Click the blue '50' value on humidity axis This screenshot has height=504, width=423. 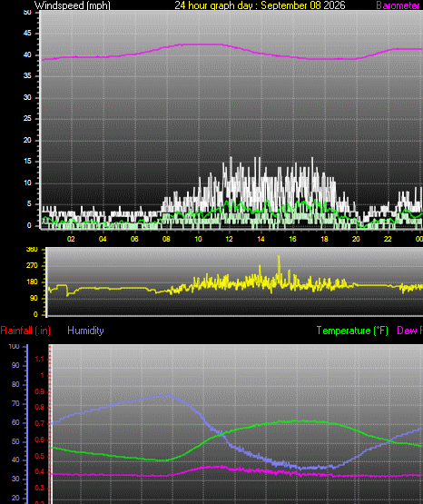click(x=15, y=441)
